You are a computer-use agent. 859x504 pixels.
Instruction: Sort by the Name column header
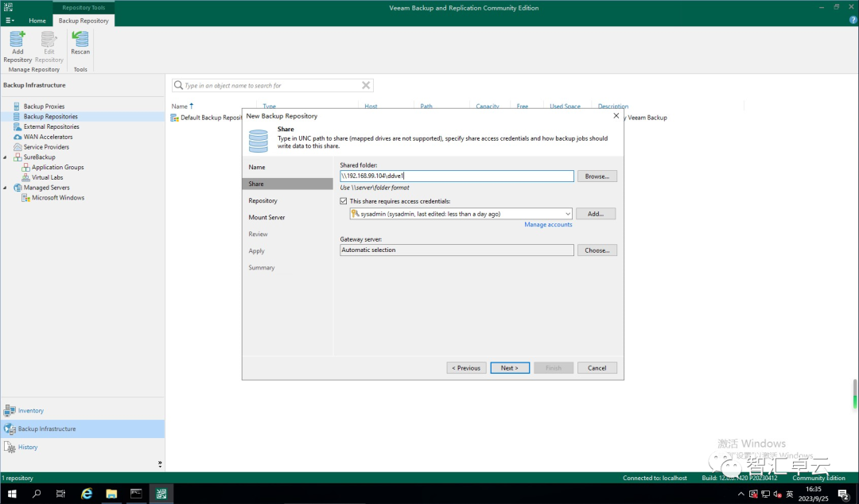(180, 107)
